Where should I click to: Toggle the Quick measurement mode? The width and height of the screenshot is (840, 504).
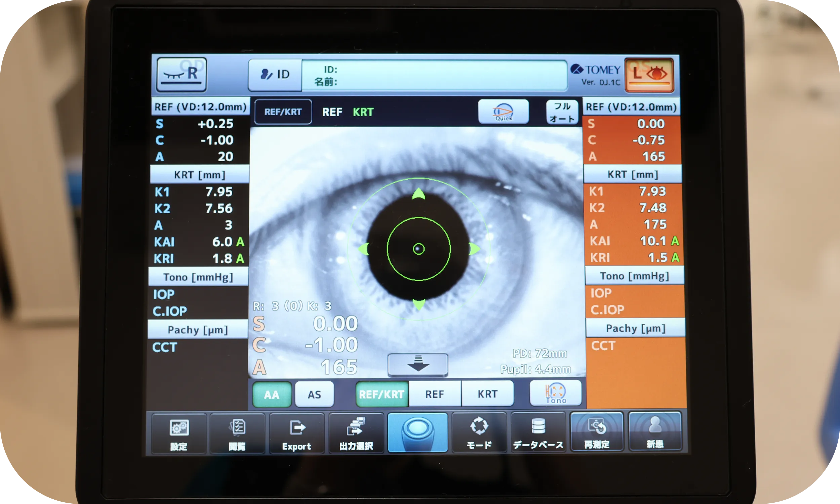tap(504, 112)
